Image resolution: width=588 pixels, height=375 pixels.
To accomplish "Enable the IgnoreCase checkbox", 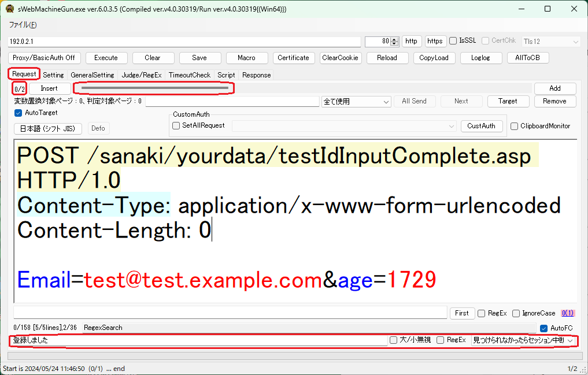I will [x=516, y=313].
